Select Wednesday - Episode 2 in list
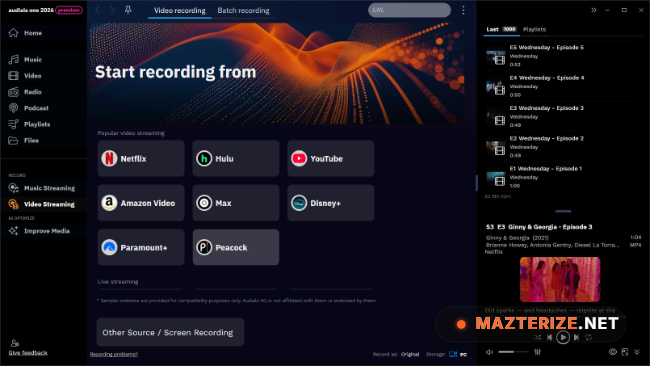The width and height of the screenshot is (650, 366). pos(560,146)
